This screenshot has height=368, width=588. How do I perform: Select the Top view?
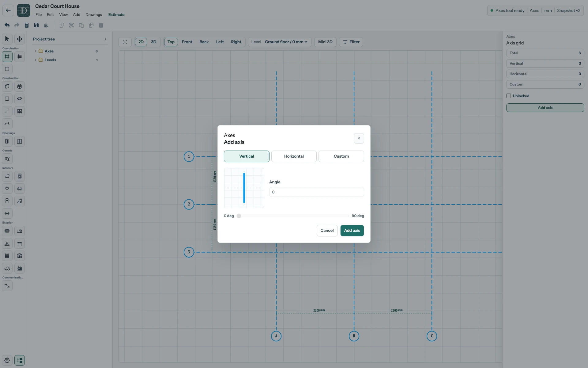point(171,42)
